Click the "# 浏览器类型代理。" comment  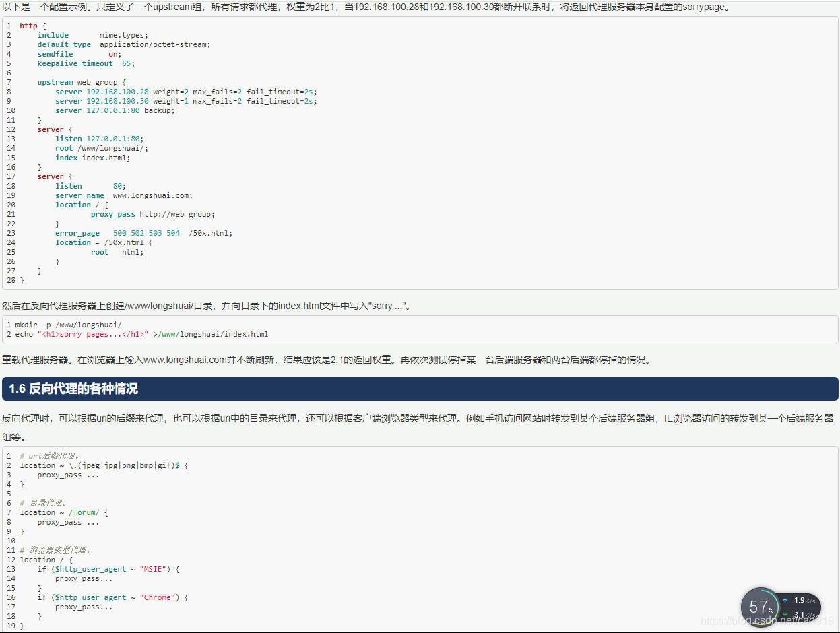[x=55, y=550]
